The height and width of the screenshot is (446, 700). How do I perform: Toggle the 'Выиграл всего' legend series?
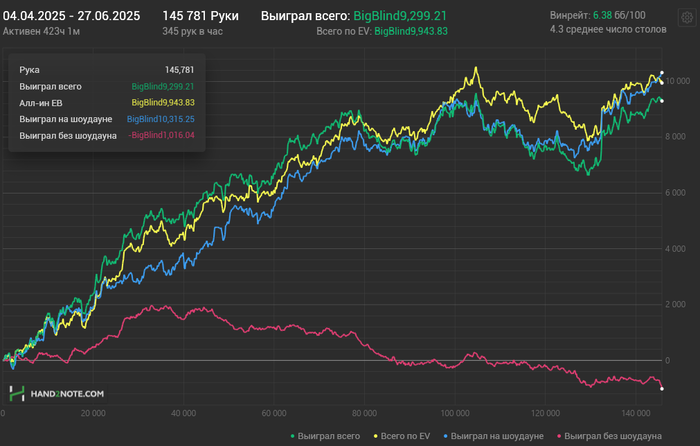325,436
